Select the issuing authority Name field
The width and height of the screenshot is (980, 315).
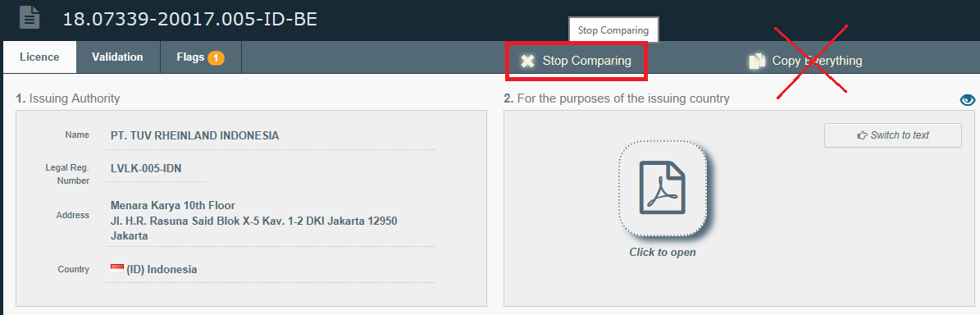pyautogui.click(x=271, y=136)
